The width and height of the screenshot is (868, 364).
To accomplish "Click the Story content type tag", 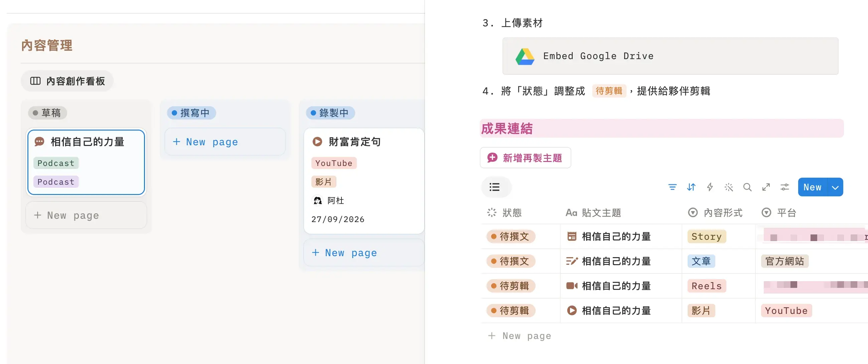I will 707,236.
